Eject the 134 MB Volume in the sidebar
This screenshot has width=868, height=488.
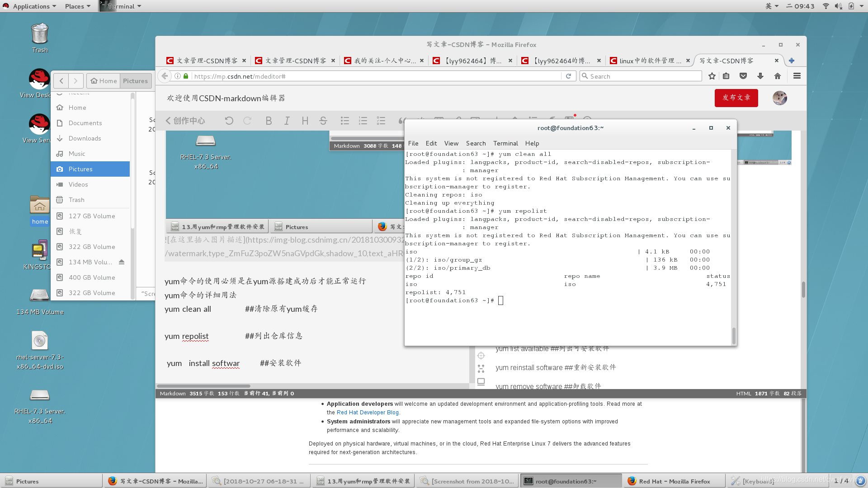click(122, 262)
